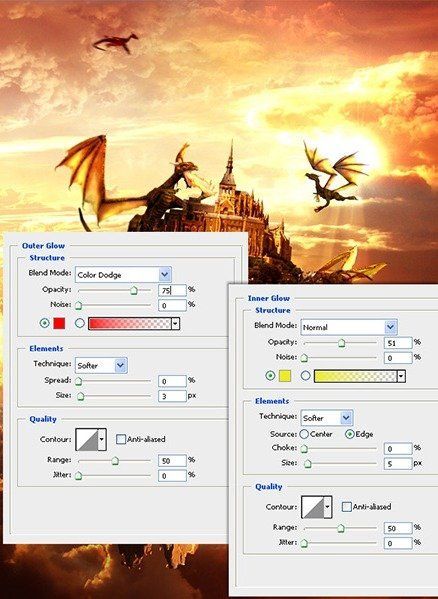Viewport: 438px width, 599px height.
Task: Click the yellow Inner Glow color swatch
Action: click(x=285, y=376)
